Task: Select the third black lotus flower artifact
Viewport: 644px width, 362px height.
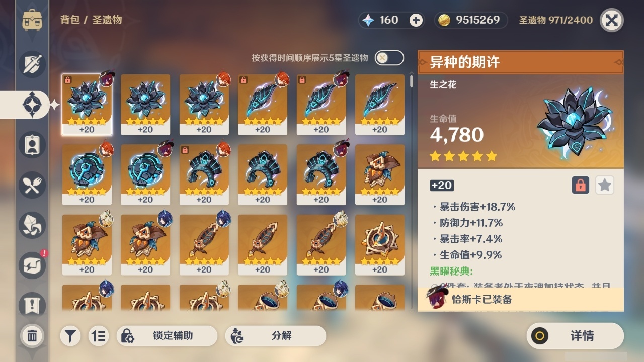Action: (x=204, y=105)
